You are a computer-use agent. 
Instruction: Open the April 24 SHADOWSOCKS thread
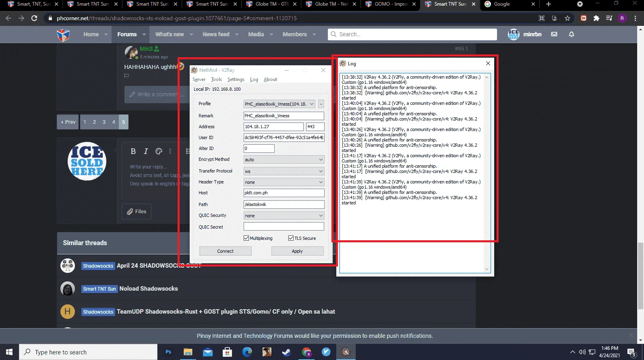pyautogui.click(x=159, y=266)
